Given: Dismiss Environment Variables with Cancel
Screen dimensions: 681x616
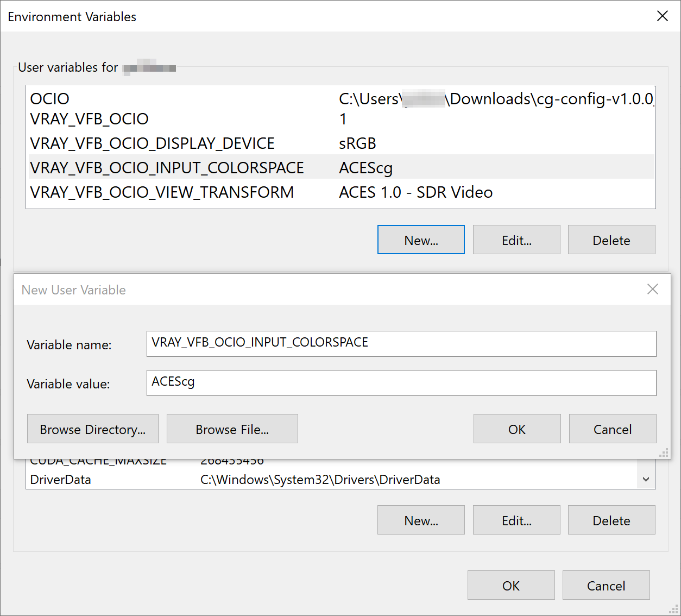Looking at the screenshot, I should point(606,585).
